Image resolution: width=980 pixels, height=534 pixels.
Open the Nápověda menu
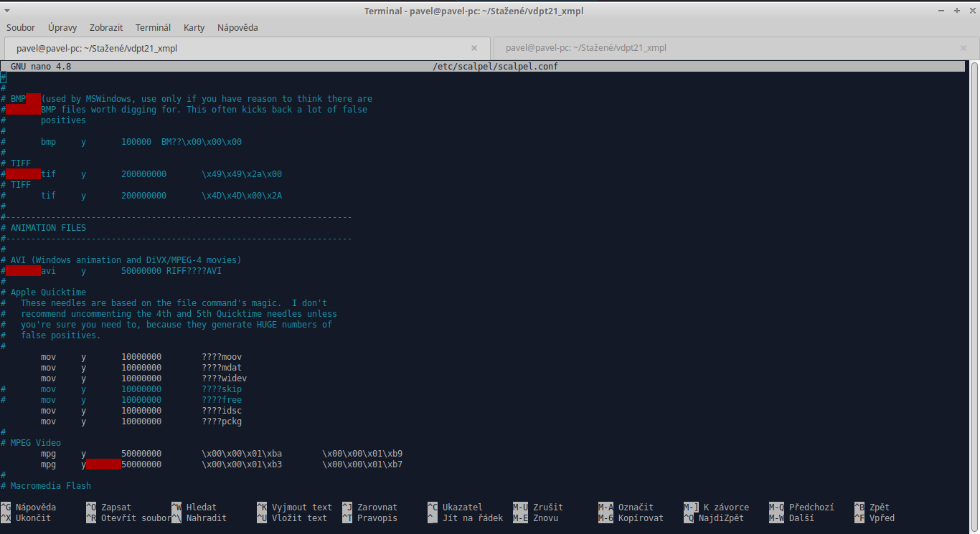tap(237, 27)
